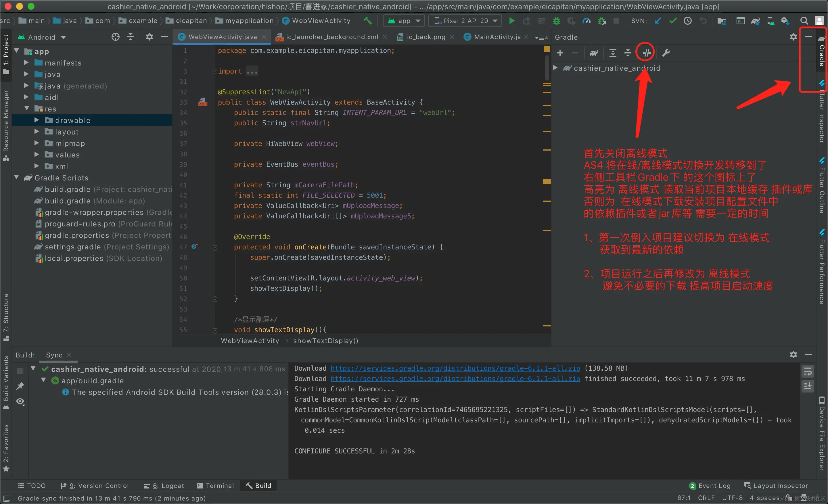Click the SVN show history clock icon
The height and width of the screenshot is (504, 828).
(x=687, y=21)
